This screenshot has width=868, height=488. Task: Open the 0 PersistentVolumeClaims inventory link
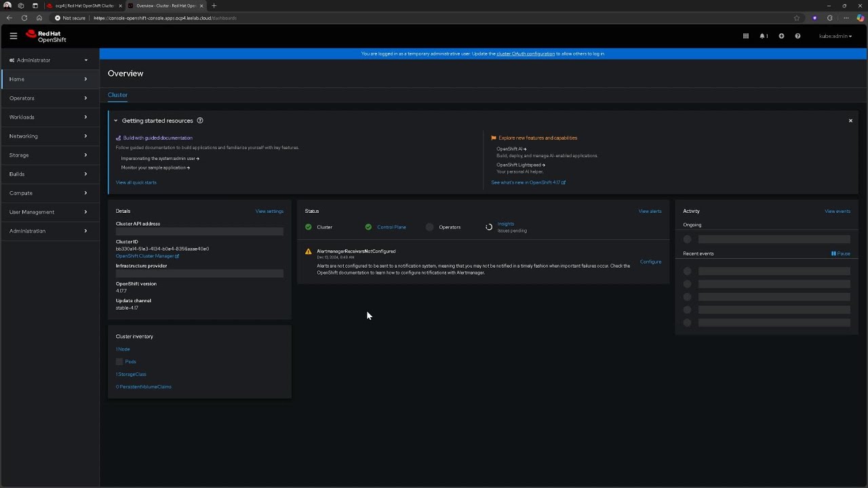click(144, 387)
